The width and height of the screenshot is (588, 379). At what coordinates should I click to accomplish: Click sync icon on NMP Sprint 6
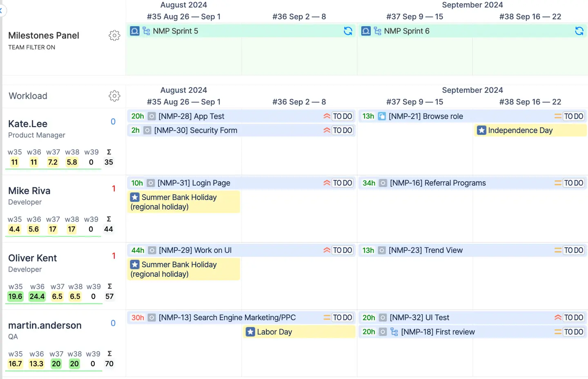pos(579,31)
